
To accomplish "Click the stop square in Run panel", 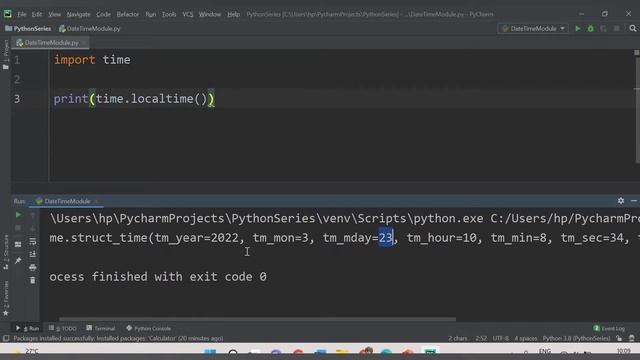I will tap(18, 228).
